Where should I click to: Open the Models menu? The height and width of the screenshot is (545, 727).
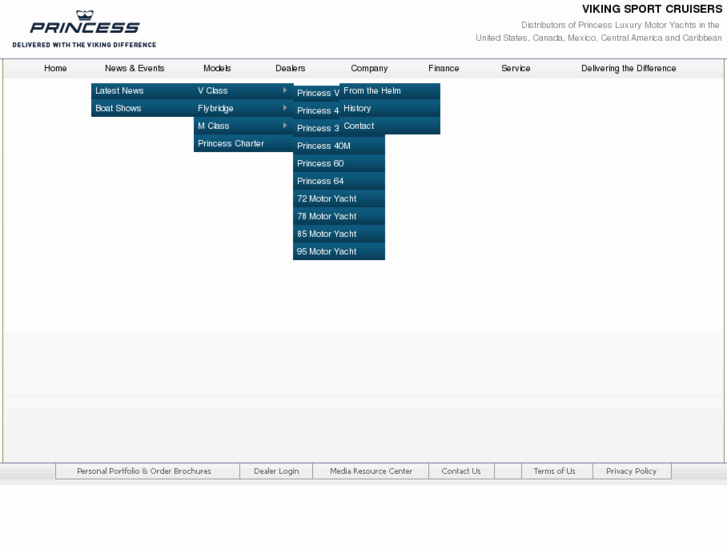click(x=217, y=68)
